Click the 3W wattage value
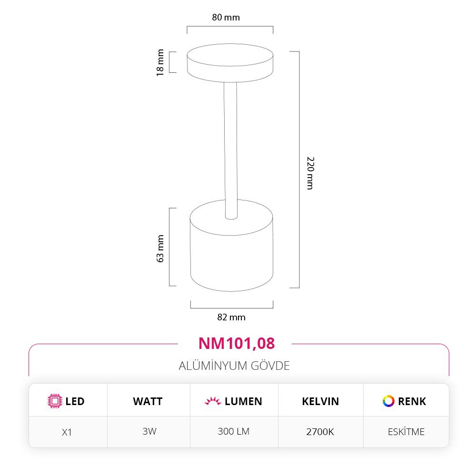This screenshot has width=476, height=476. tap(149, 432)
